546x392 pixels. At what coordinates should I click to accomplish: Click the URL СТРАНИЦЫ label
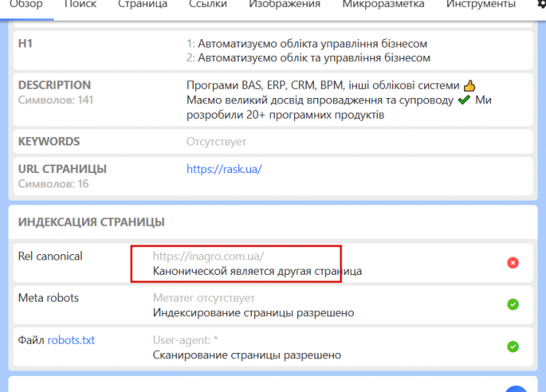pos(62,169)
